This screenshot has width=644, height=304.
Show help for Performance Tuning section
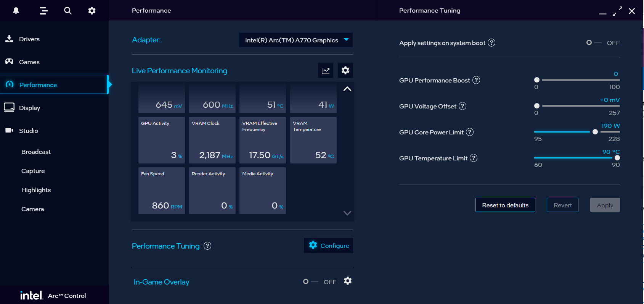pyautogui.click(x=207, y=246)
